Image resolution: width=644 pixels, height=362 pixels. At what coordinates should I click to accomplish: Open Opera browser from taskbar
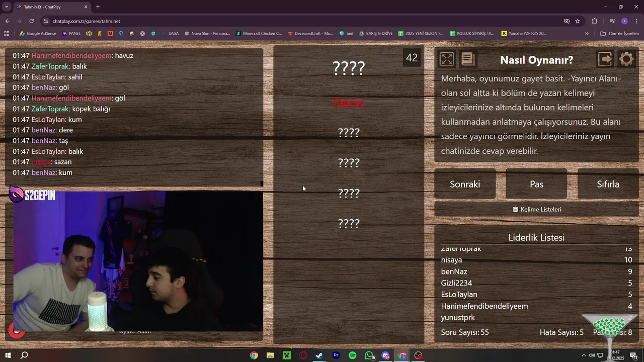(303, 355)
